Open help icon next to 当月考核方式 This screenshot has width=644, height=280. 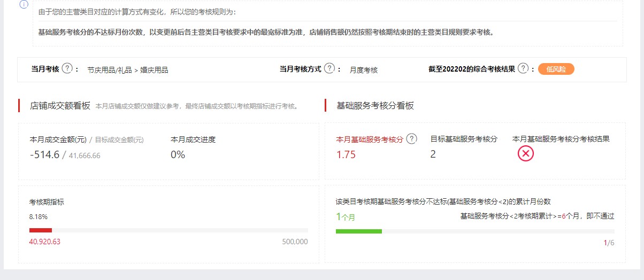[x=329, y=68]
